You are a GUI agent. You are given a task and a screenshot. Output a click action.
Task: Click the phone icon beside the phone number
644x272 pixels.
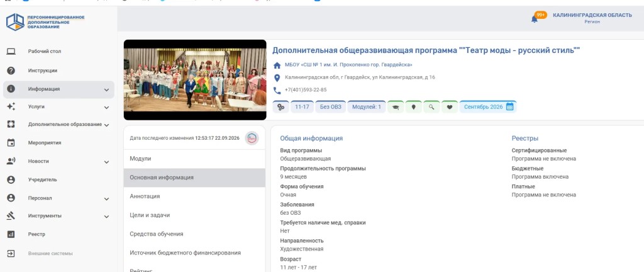coord(277,91)
